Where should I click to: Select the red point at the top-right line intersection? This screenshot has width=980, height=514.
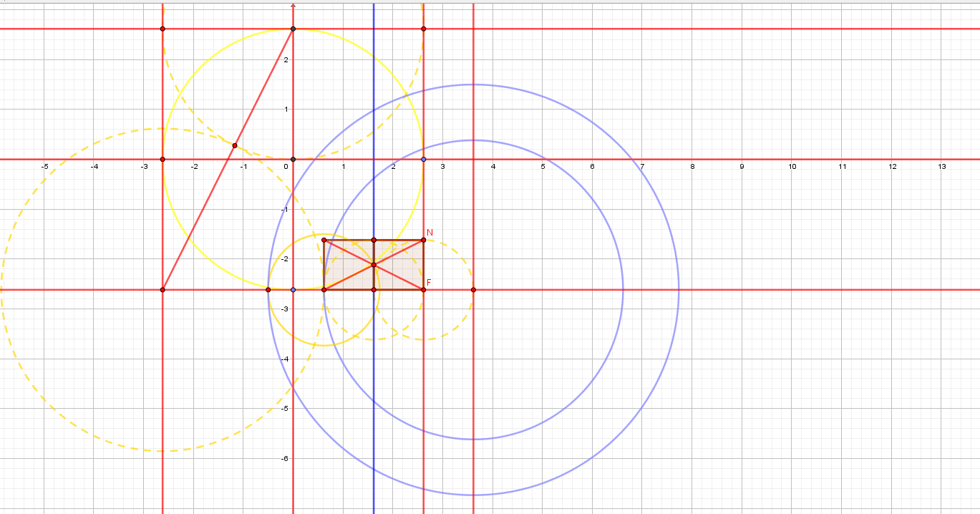(424, 29)
